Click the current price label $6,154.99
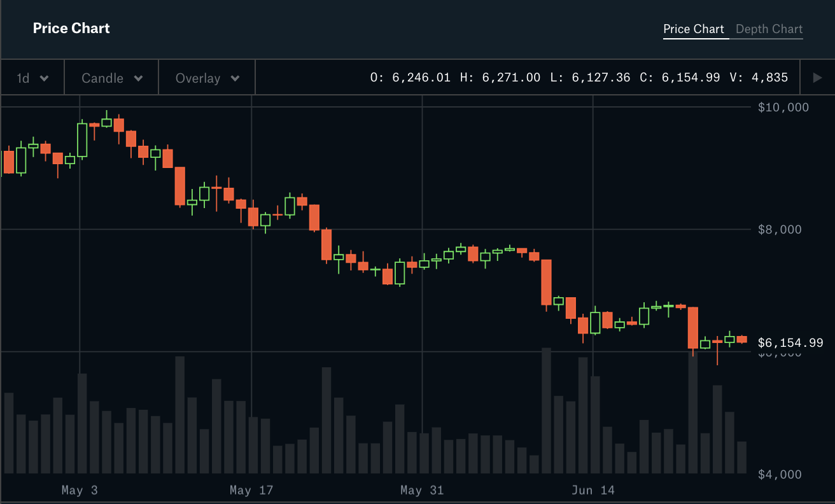835x504 pixels. (790, 343)
